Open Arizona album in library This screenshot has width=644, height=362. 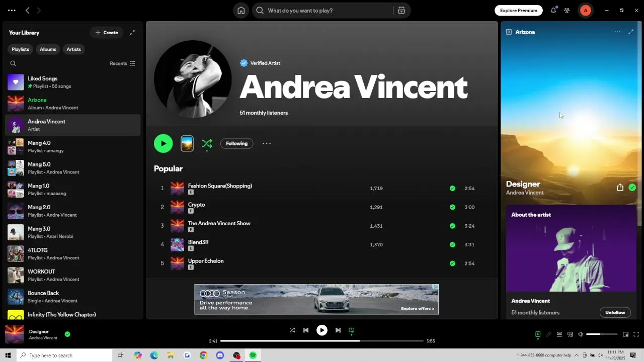tap(72, 104)
